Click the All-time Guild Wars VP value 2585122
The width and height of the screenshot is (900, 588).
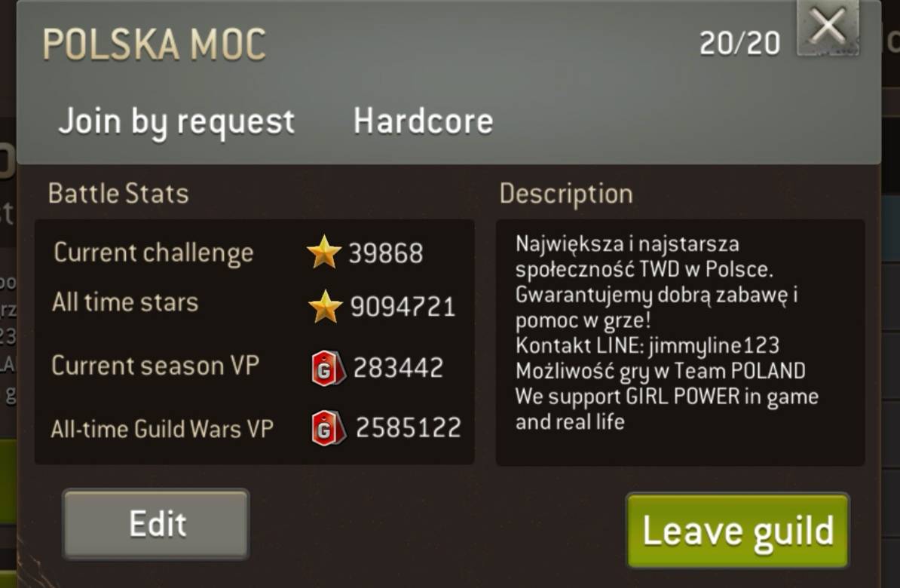[409, 427]
